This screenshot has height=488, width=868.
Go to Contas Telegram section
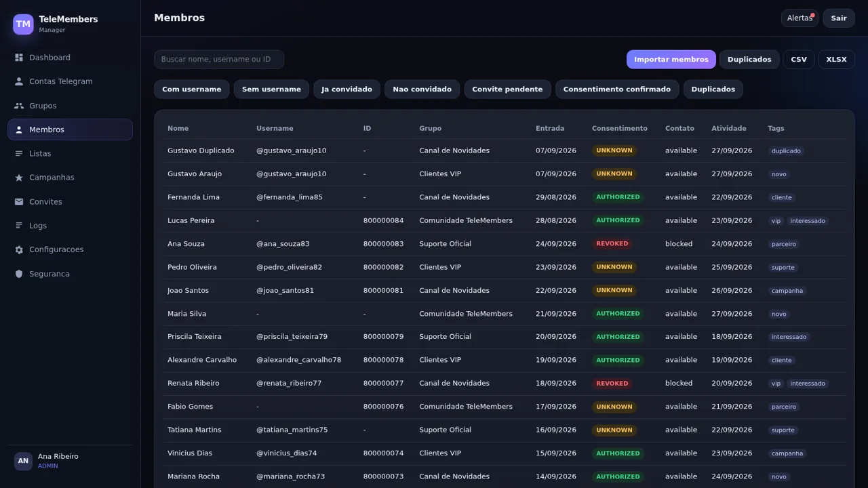pos(70,81)
